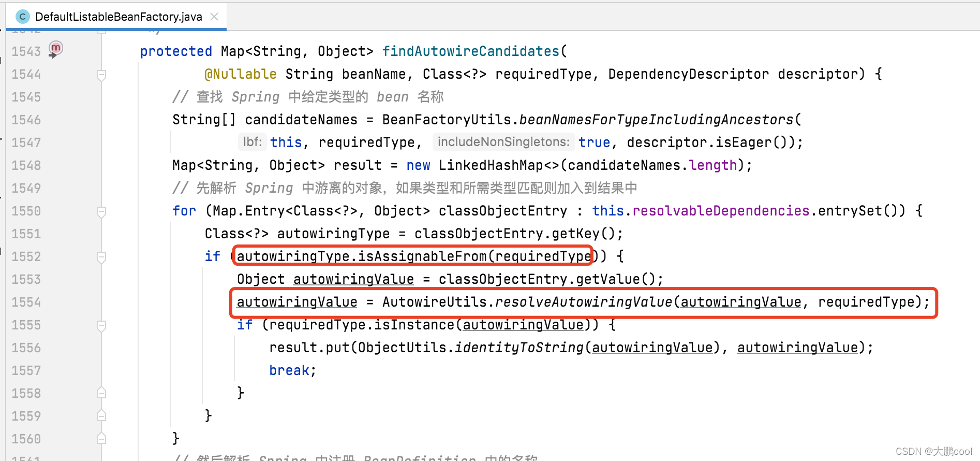Click the break keyword at line 1557
Screen dimensions: 980x461
(x=289, y=370)
